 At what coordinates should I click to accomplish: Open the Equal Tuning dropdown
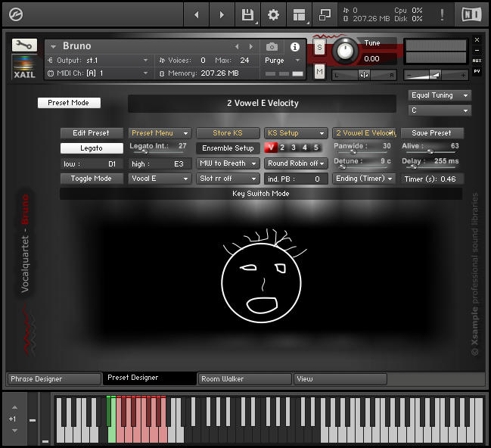pos(440,95)
